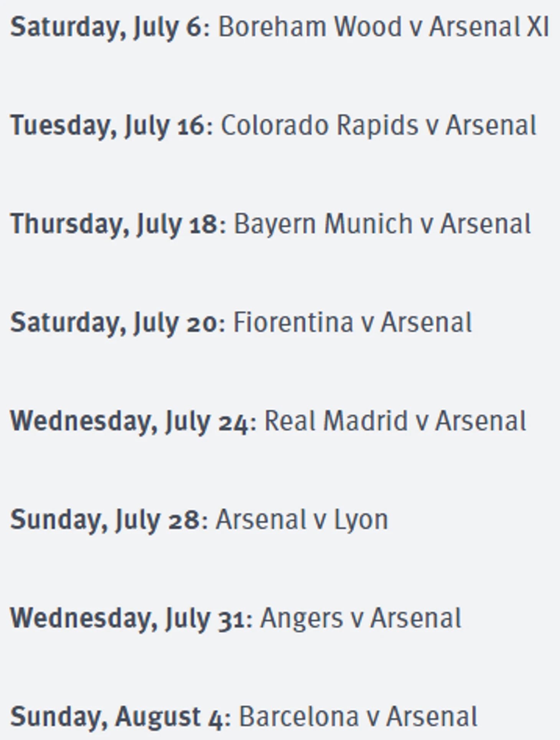Select the Bayern Munich v Arsenal fixture text
Screen dimensions: 560x740
[382, 224]
